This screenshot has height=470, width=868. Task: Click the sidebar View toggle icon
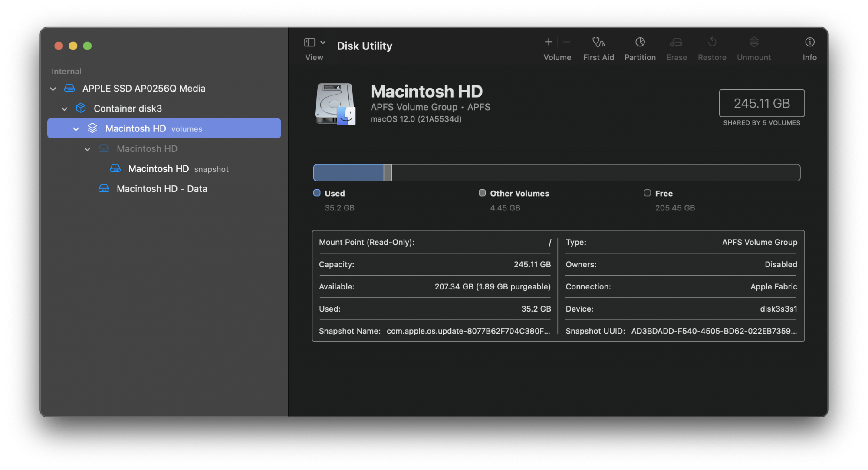click(309, 42)
